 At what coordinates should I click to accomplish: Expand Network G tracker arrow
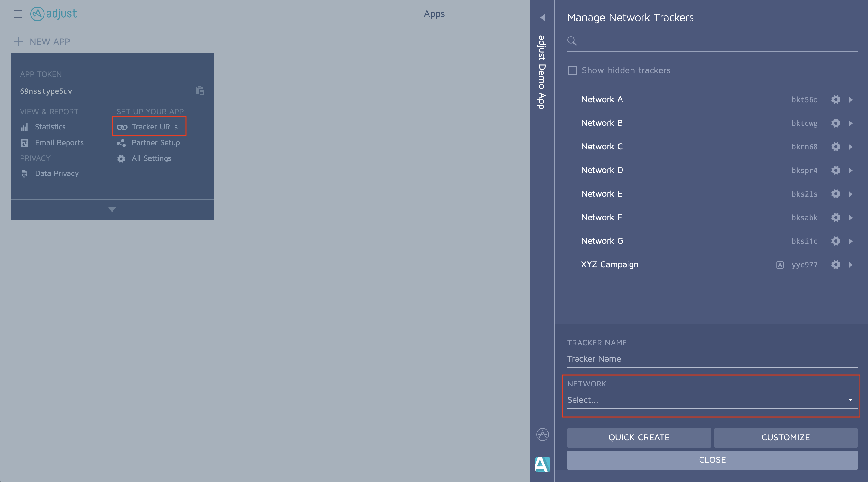tap(850, 241)
